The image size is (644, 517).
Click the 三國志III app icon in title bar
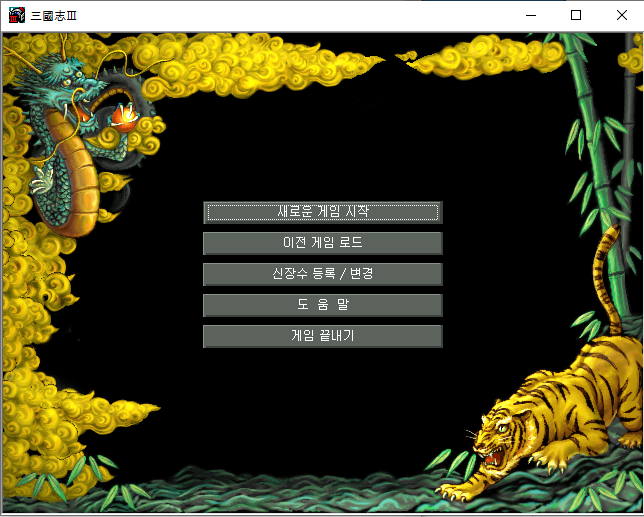tap(17, 16)
